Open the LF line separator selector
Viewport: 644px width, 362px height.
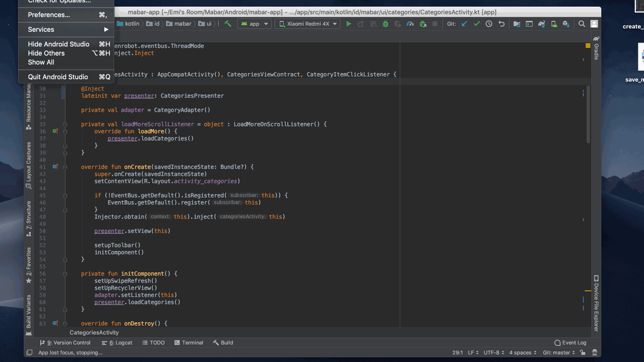click(x=473, y=353)
